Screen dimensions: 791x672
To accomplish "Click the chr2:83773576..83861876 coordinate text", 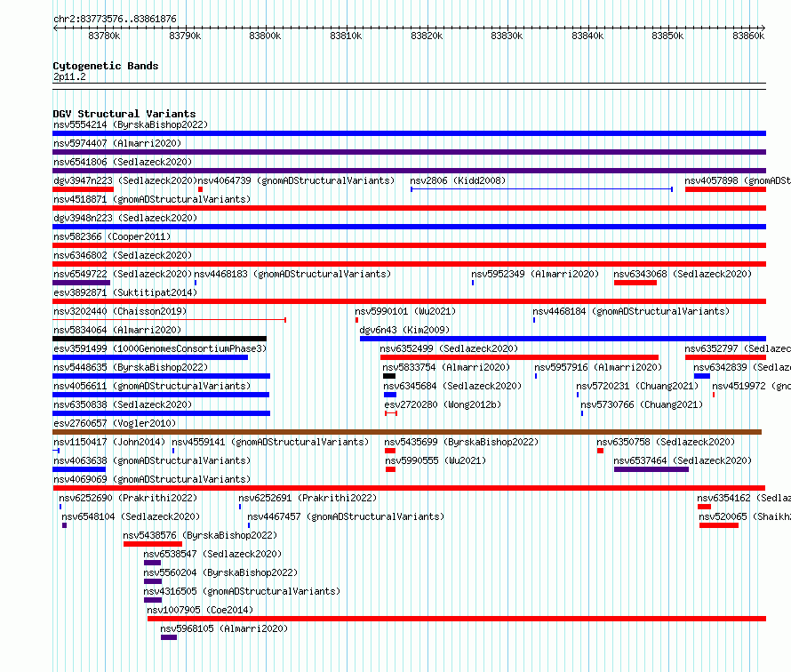I will click(x=115, y=19).
